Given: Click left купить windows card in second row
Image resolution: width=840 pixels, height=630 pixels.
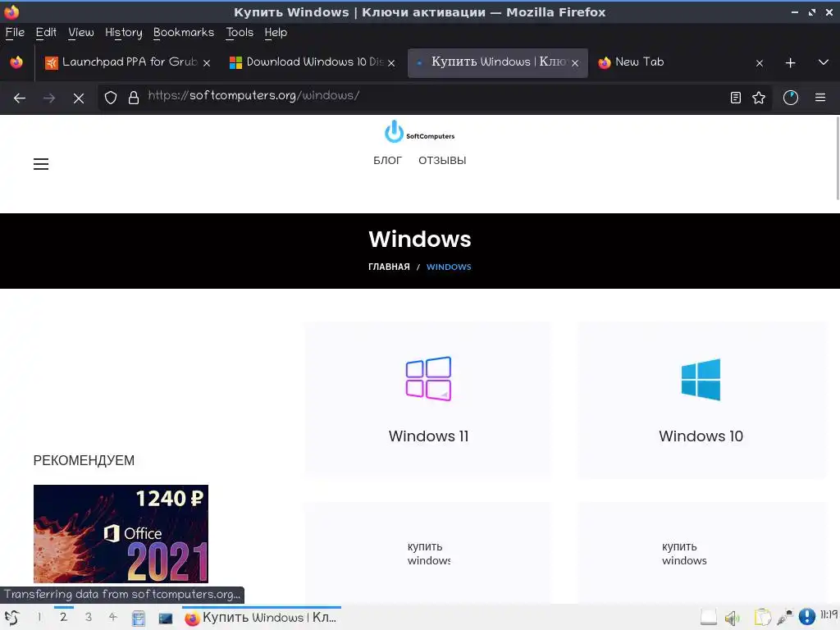Looking at the screenshot, I should click(x=428, y=553).
